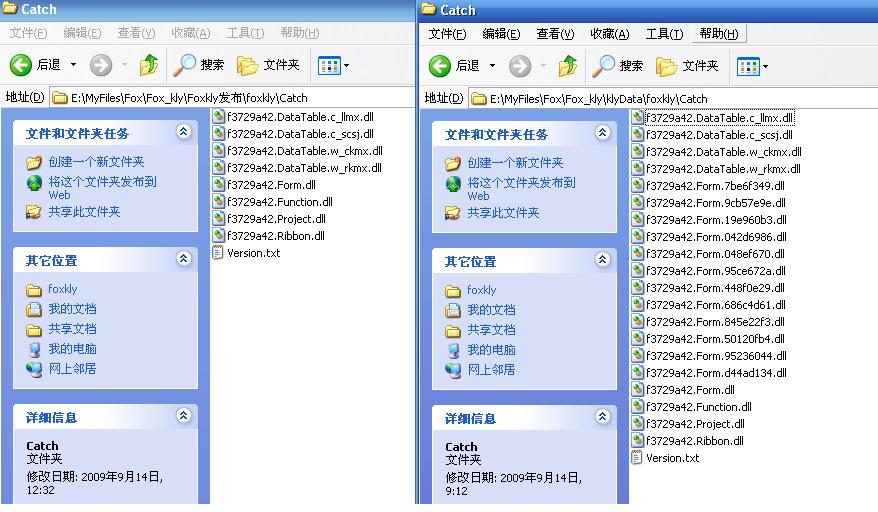The height and width of the screenshot is (512, 878).
Task: Select f3729a42.Form.d44ad134.dll icon in right window
Action: pos(637,373)
